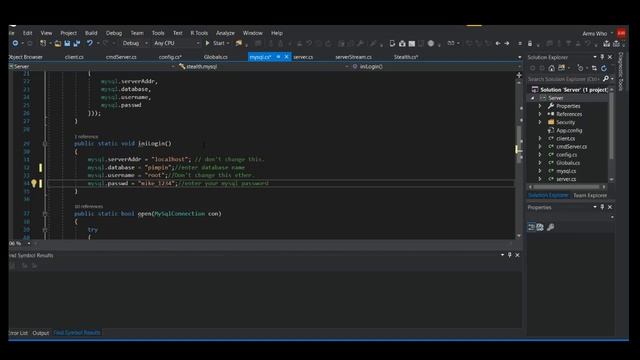Click the Anns Who account name
The width and height of the screenshot is (640, 360).
[x=595, y=33]
